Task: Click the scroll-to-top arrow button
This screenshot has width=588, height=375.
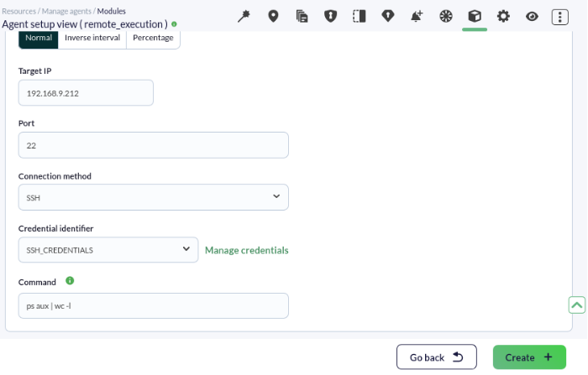Action: click(x=577, y=305)
